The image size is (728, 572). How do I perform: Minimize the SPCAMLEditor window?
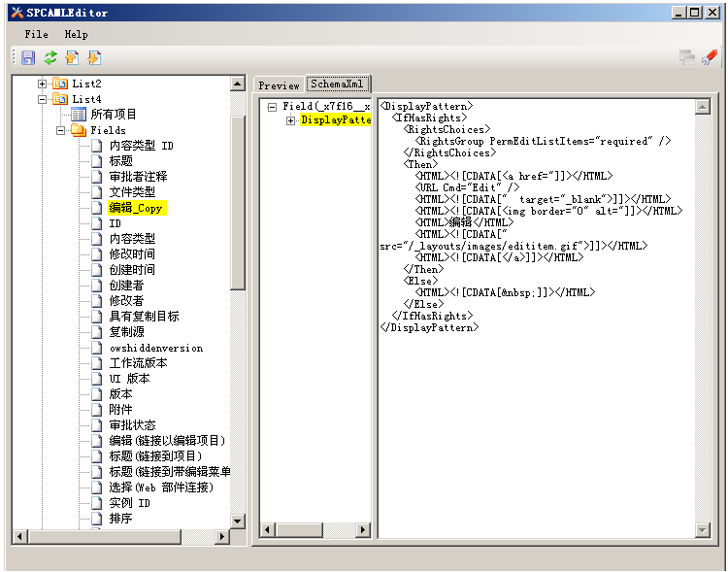pyautogui.click(x=678, y=13)
